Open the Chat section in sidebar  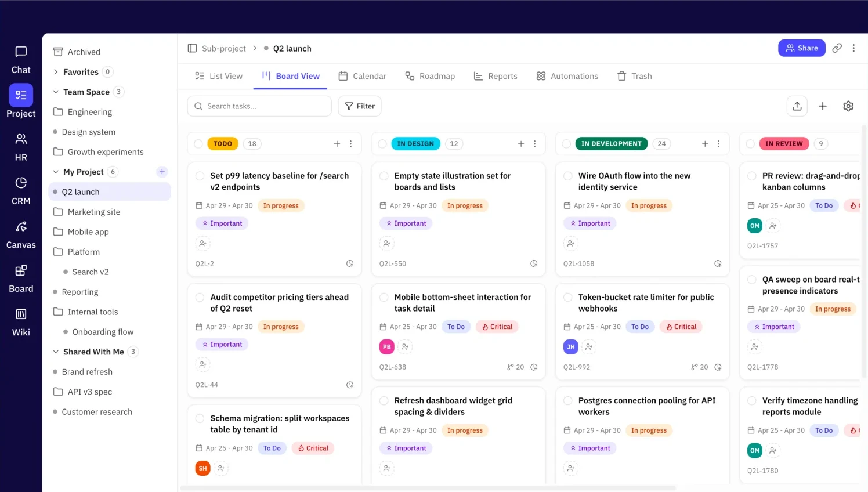[21, 60]
